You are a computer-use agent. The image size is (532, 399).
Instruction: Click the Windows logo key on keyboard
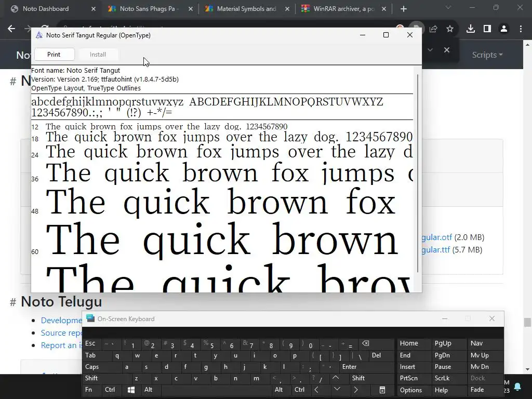pyautogui.click(x=131, y=390)
